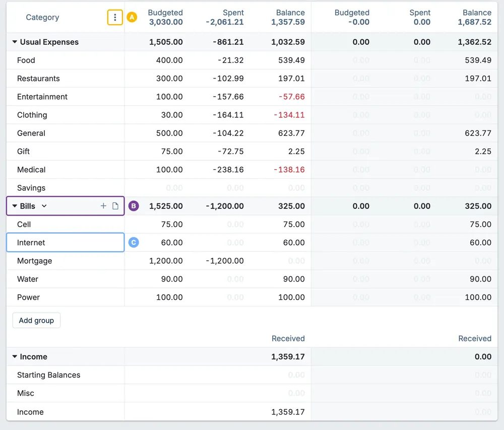Viewport: 504px width, 430px height.
Task: Select the Savings category name
Action: pos(31,188)
